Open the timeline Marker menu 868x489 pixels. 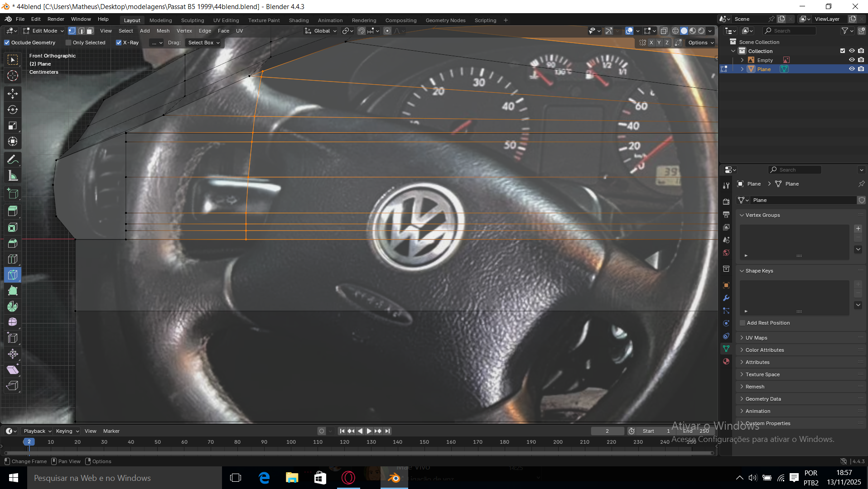tap(111, 431)
